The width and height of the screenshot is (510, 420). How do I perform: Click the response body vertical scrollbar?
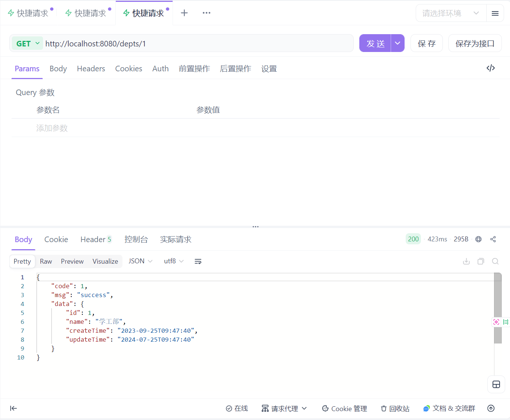[498, 308]
